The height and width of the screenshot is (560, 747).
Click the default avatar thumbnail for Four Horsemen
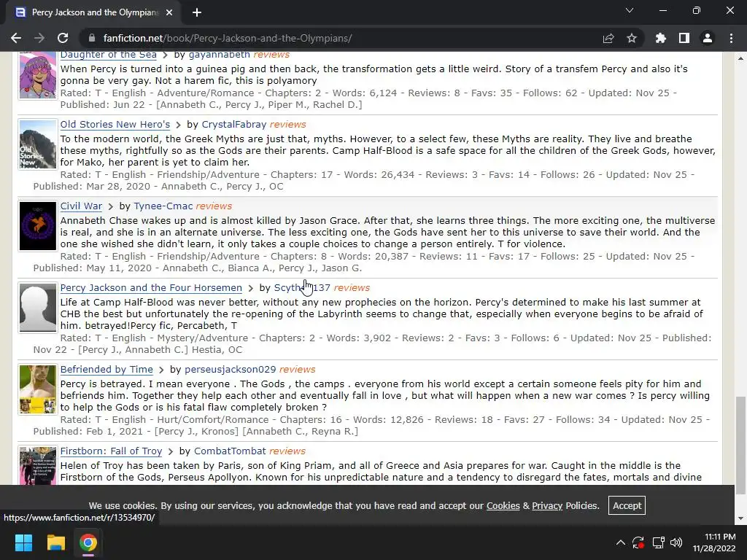click(x=38, y=308)
